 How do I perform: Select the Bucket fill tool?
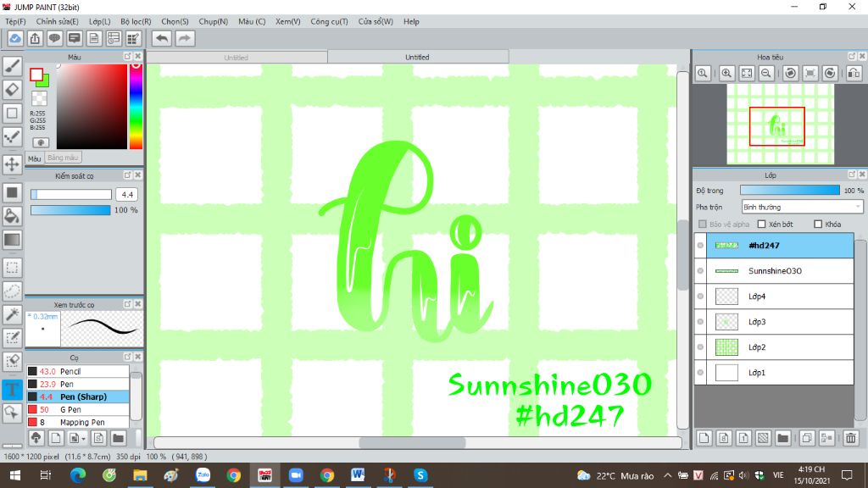click(12, 216)
